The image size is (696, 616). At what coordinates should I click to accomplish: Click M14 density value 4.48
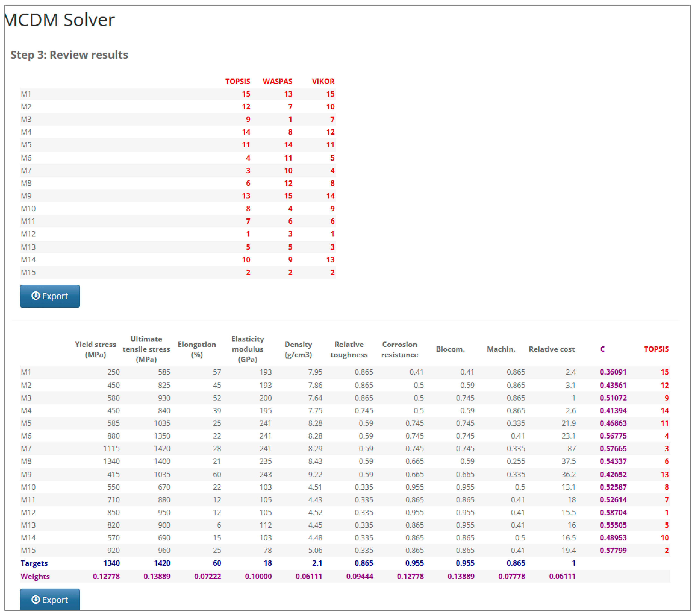(315, 538)
